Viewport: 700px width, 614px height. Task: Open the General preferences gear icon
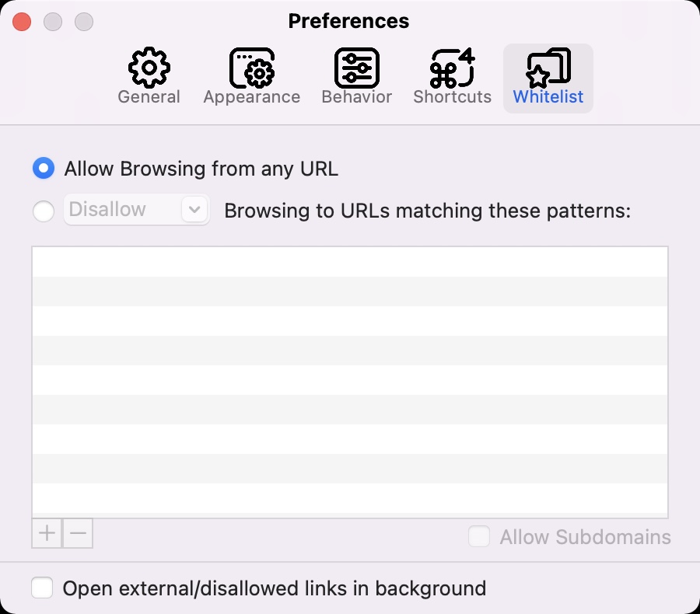click(x=149, y=68)
